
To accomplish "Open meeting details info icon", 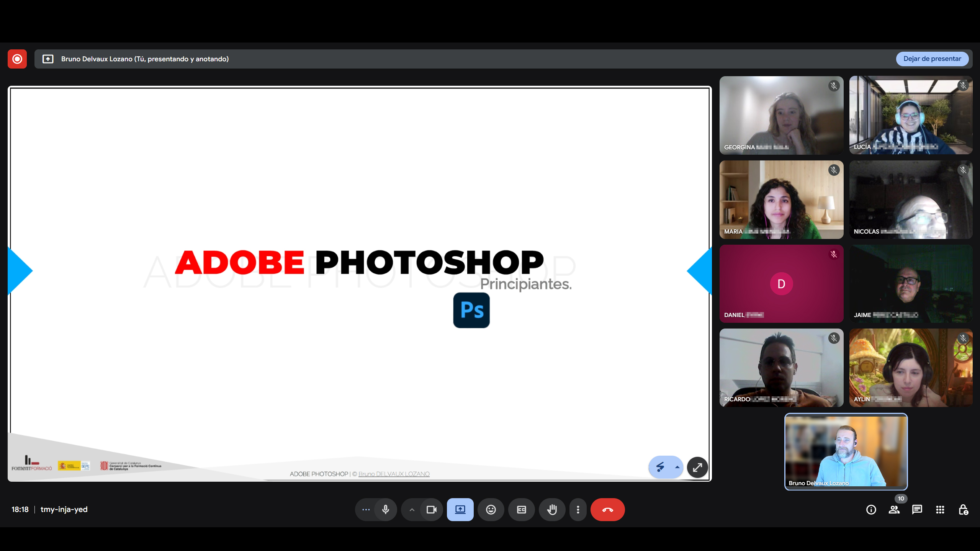I will pyautogui.click(x=871, y=510).
